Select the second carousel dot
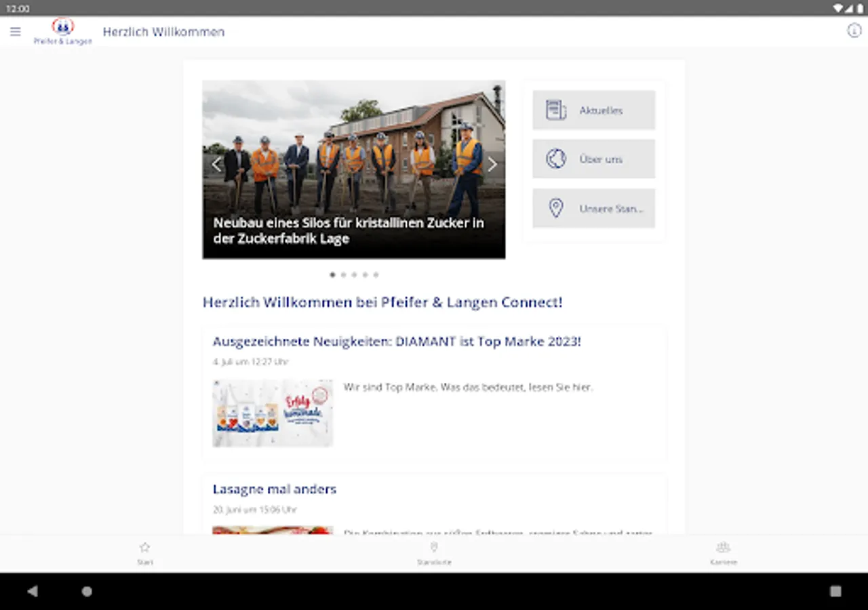The width and height of the screenshot is (868, 610). pos(343,274)
